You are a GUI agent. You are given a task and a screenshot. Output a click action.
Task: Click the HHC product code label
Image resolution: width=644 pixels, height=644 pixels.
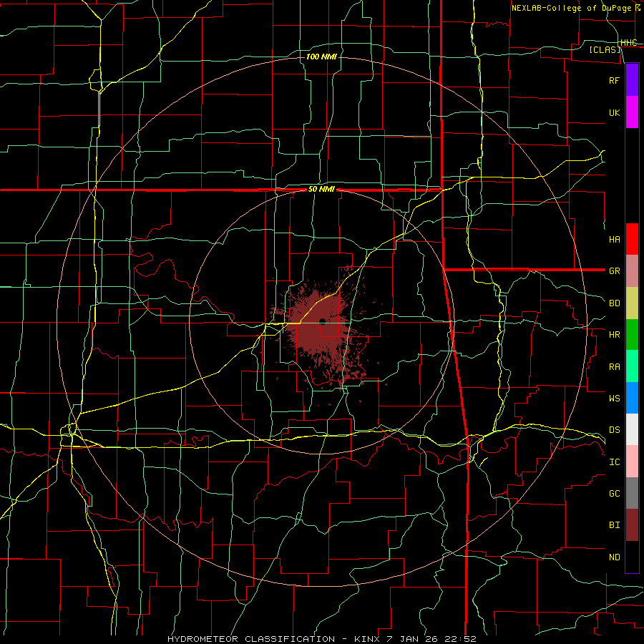629,43
